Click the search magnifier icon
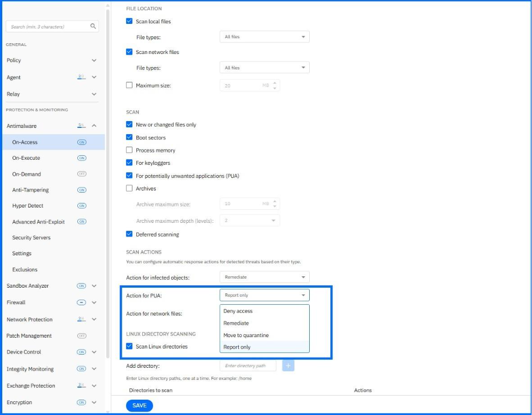The width and height of the screenshot is (532, 415). pyautogui.click(x=93, y=26)
